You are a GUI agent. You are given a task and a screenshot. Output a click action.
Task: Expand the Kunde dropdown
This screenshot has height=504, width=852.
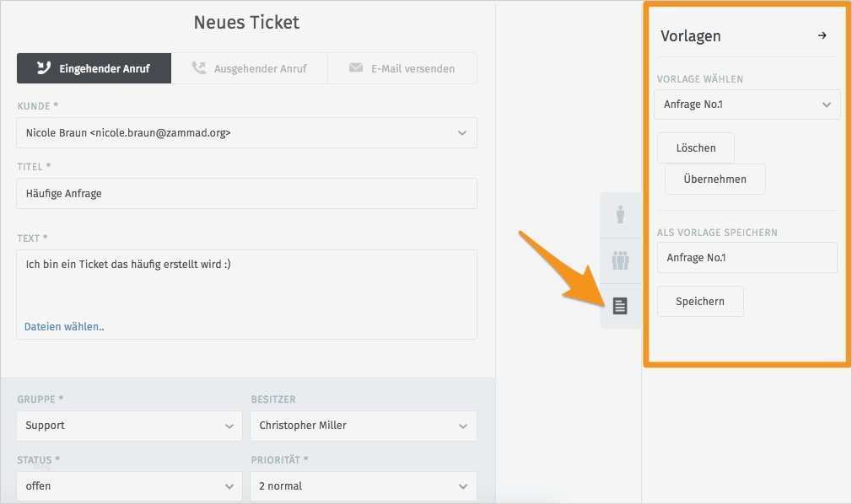[246, 133]
